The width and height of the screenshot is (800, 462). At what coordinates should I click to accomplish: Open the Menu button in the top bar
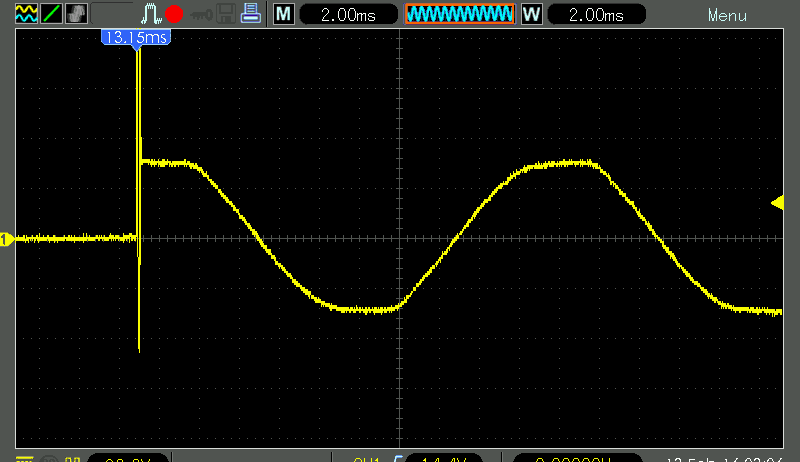coord(727,15)
